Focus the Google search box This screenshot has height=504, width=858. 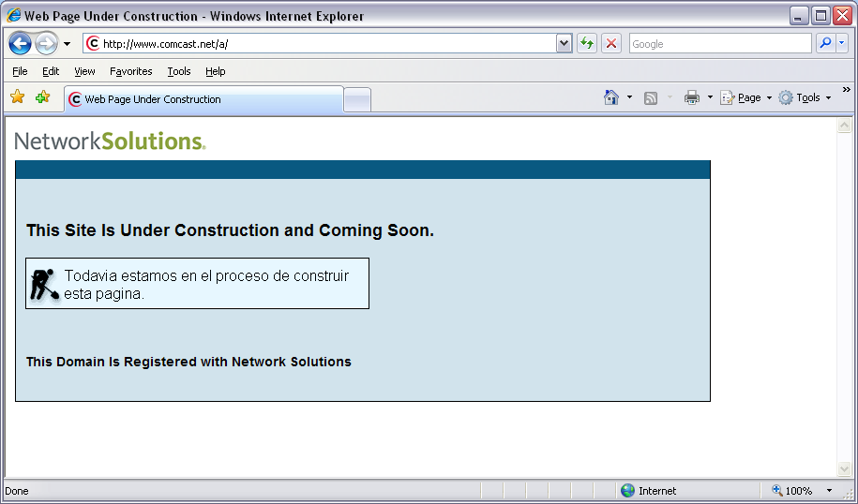point(719,44)
